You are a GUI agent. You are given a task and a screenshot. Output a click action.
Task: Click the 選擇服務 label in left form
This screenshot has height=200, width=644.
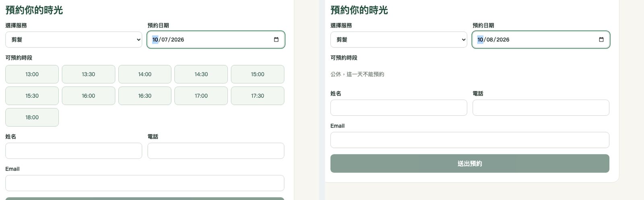[16, 25]
